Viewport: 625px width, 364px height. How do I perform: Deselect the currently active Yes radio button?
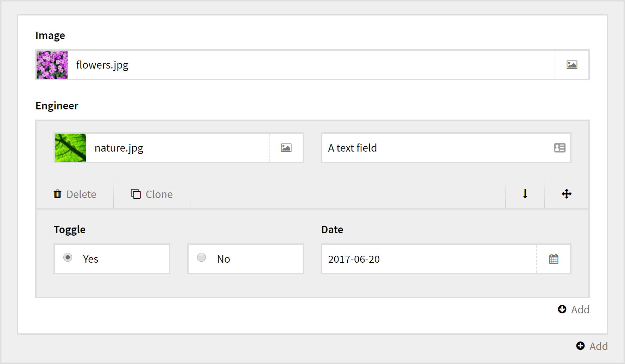68,257
